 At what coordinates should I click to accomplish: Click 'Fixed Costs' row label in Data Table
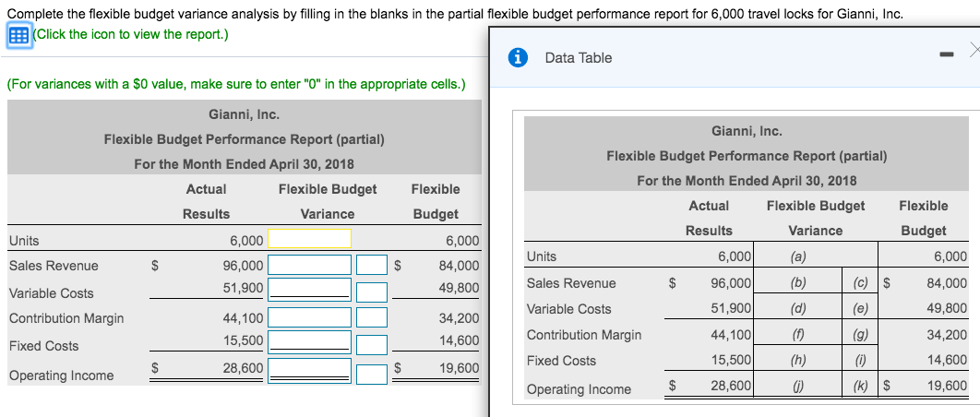coord(561,360)
